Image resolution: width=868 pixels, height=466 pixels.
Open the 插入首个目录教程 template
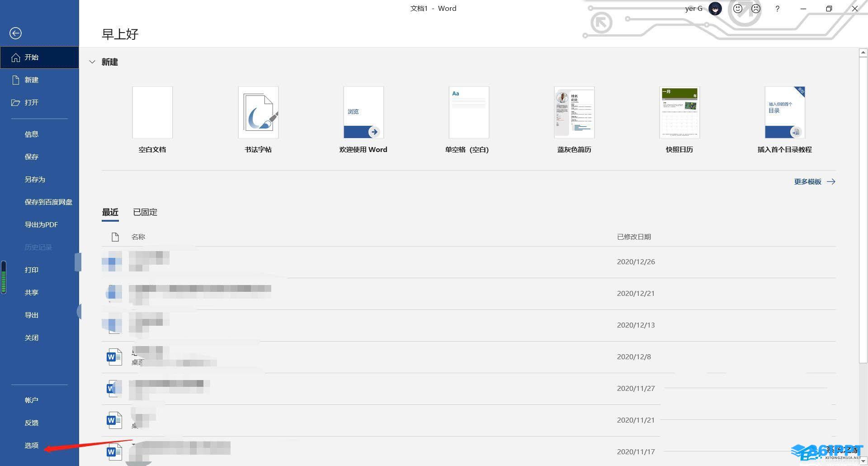(x=785, y=120)
